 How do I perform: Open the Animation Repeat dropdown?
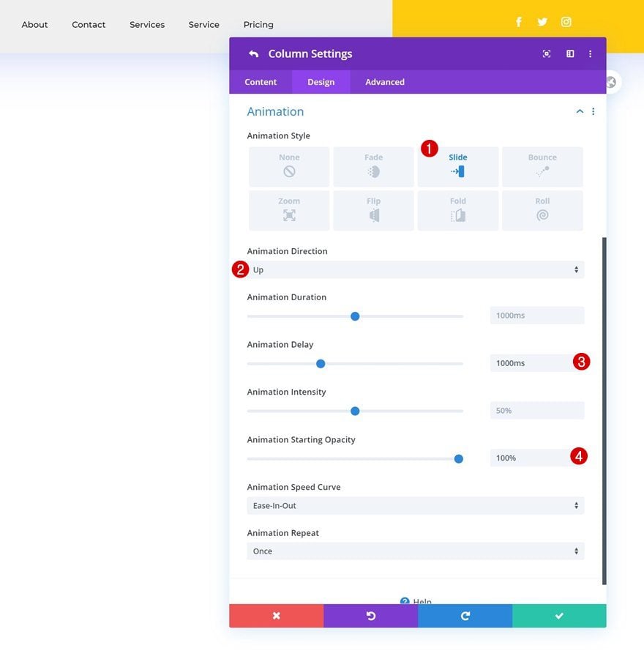click(x=416, y=551)
